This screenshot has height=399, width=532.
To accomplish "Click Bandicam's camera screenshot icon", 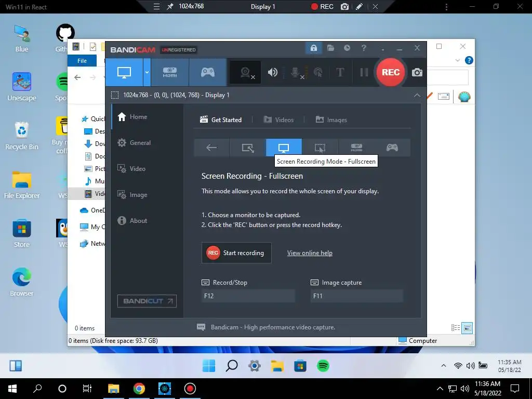I will click(417, 72).
